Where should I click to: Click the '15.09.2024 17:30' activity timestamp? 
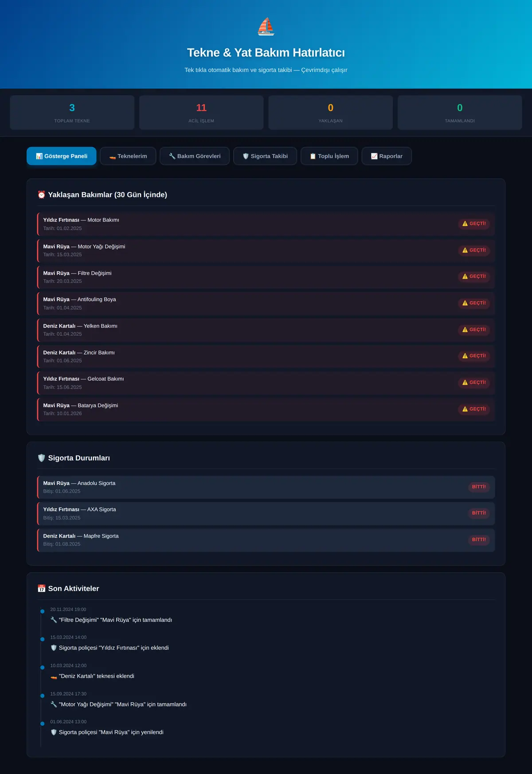(x=68, y=694)
